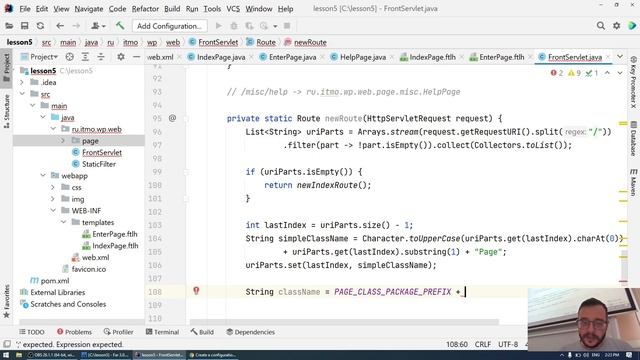Click the @ gutter icon on line 95
The width and height of the screenshot is (640, 360).
172,118
